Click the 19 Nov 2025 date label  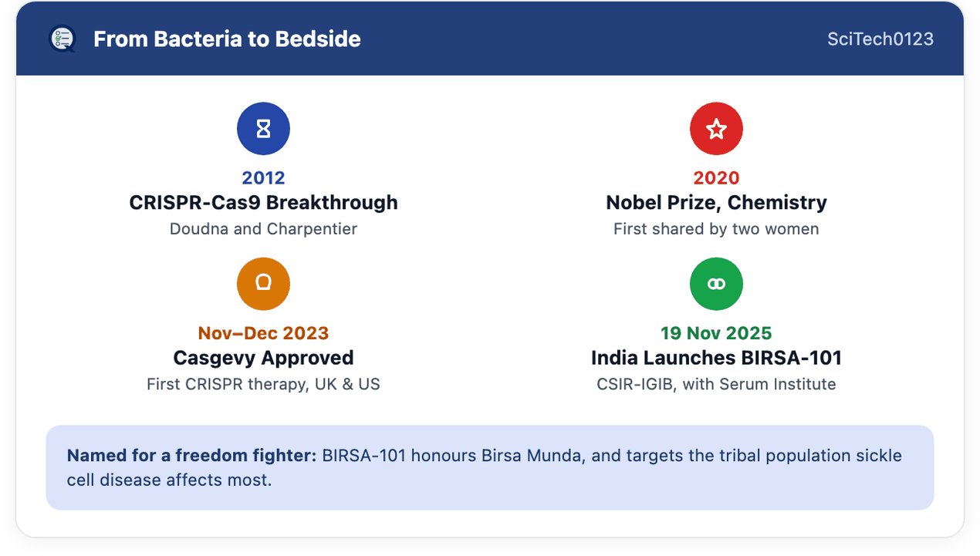(x=716, y=333)
